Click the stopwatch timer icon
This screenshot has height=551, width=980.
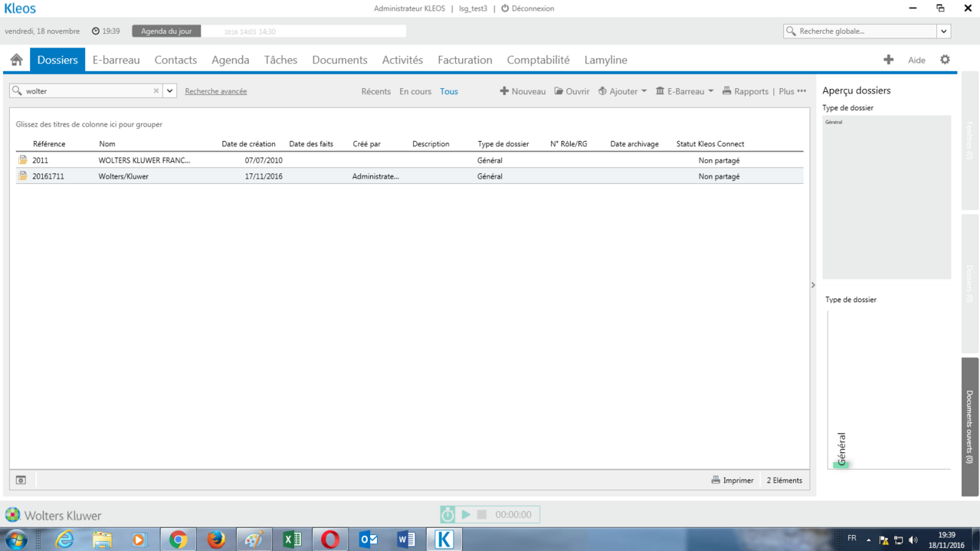point(448,514)
